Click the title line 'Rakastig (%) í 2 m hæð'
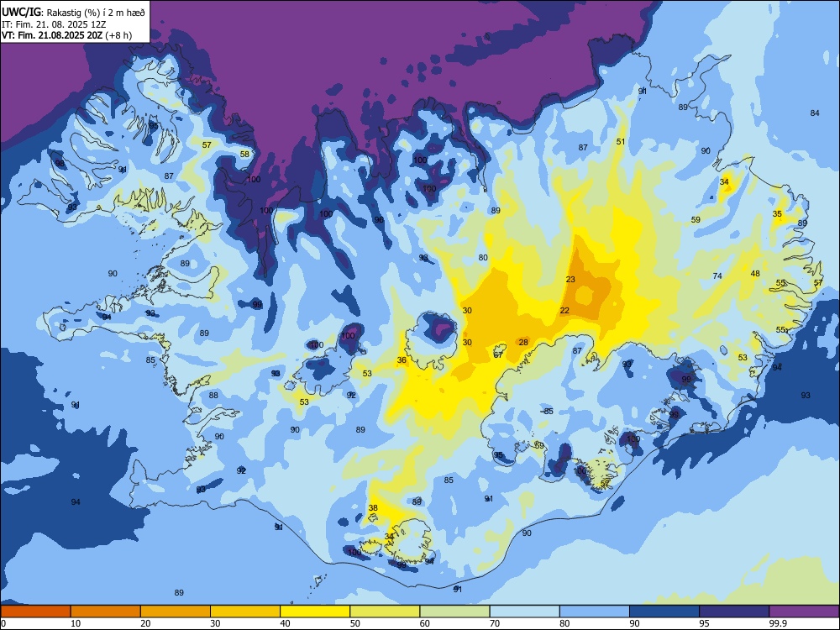840x630 pixels. [x=96, y=13]
